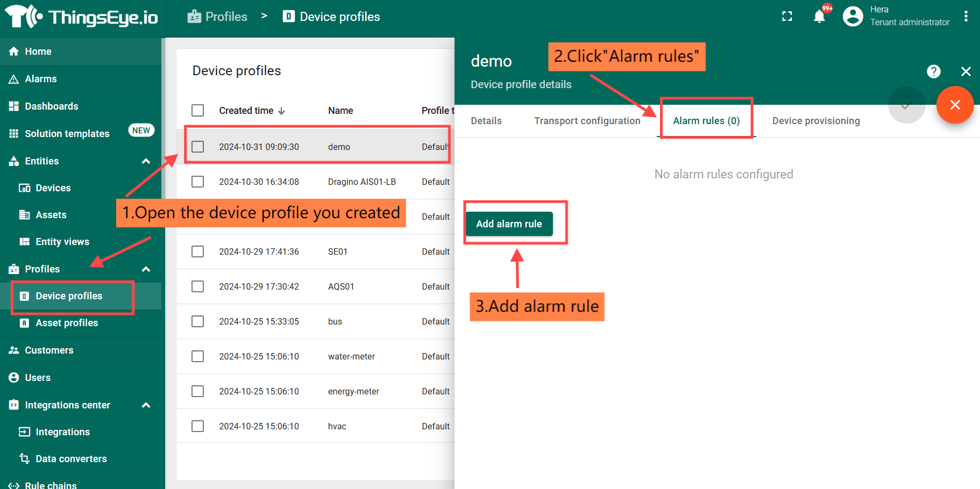The height and width of the screenshot is (489, 980).
Task: Open the help question mark icon
Action: click(x=933, y=71)
